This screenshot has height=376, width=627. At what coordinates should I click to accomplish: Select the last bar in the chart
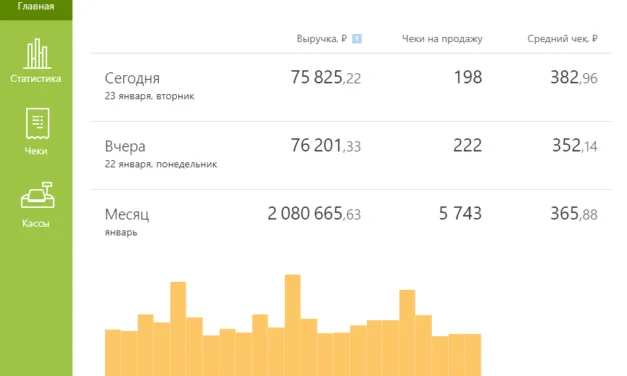pyautogui.click(x=473, y=355)
